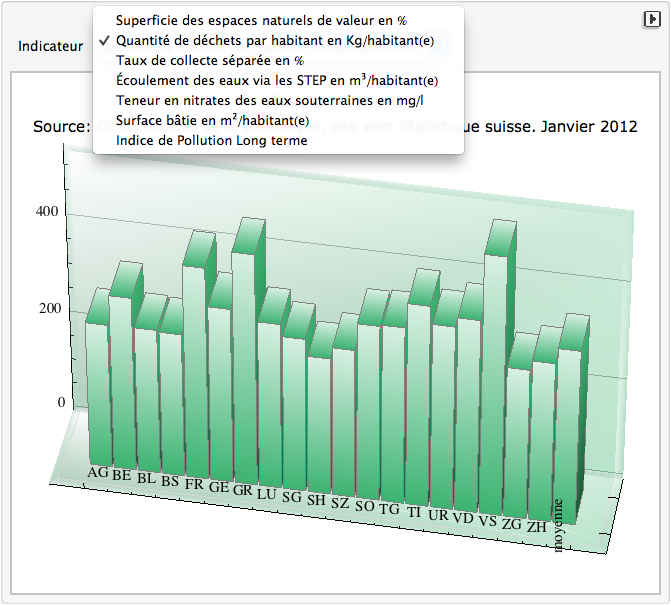Image resolution: width=671 pixels, height=605 pixels.
Task: Select 'Superficie des espaces naturels de valeur' option
Action: coord(261,21)
